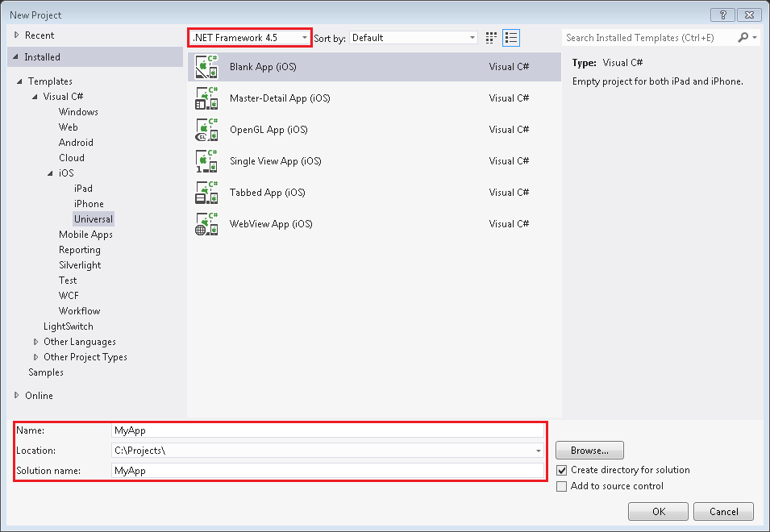Click the search magnifier icon
770x532 pixels.
(x=743, y=37)
